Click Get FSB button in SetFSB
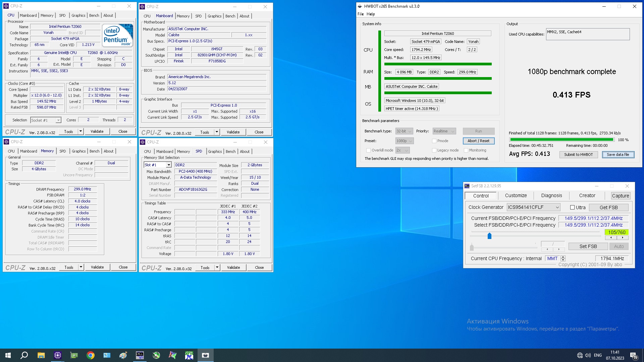The width and height of the screenshot is (644, 362). (608, 207)
